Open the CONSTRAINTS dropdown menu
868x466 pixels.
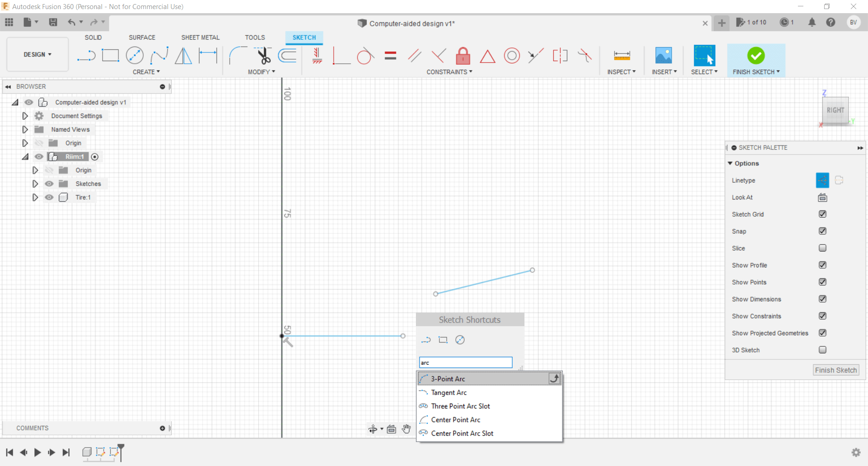(x=449, y=72)
